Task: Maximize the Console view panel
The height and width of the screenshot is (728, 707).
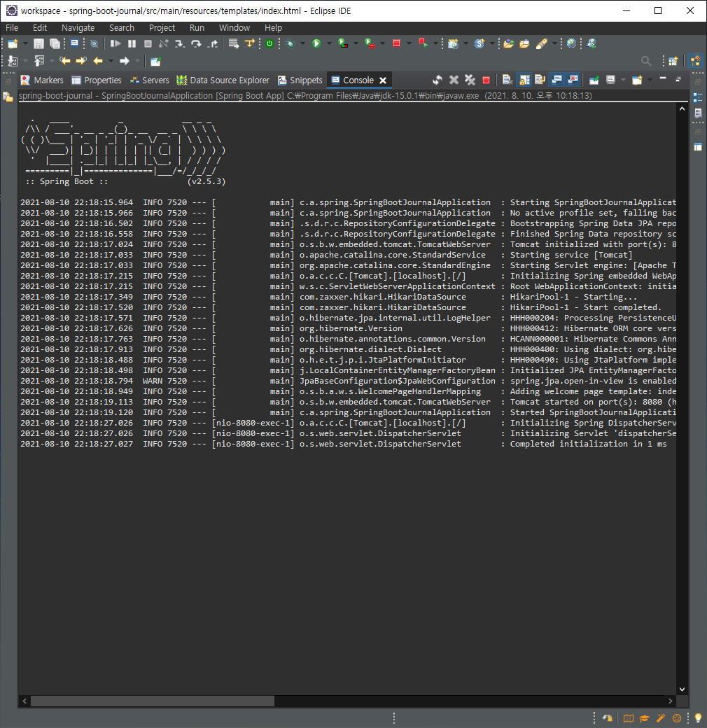Action: 679,79
